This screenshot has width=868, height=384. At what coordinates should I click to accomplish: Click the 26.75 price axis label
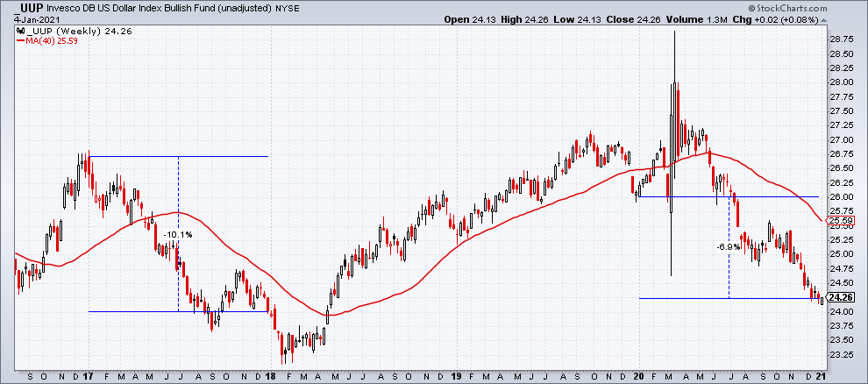[840, 153]
